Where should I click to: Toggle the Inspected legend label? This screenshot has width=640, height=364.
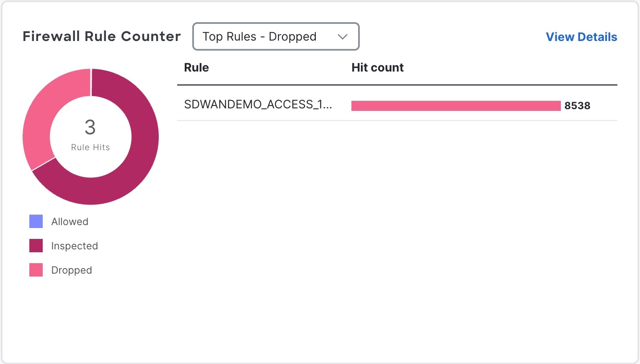coord(75,246)
